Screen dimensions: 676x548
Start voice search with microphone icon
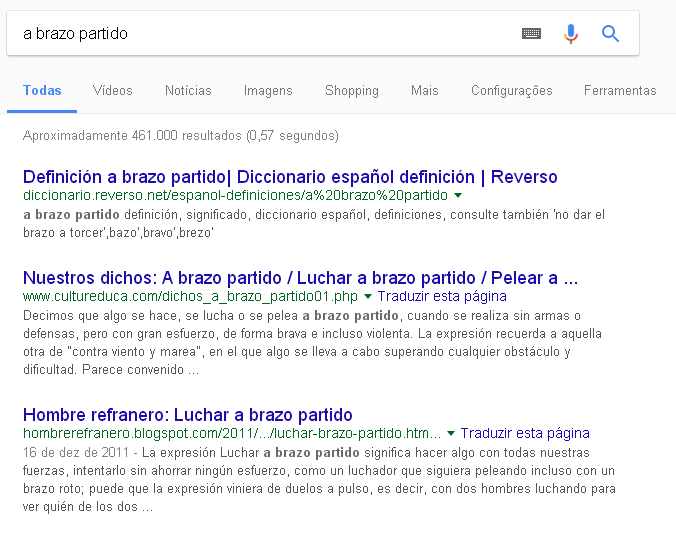coord(571,34)
